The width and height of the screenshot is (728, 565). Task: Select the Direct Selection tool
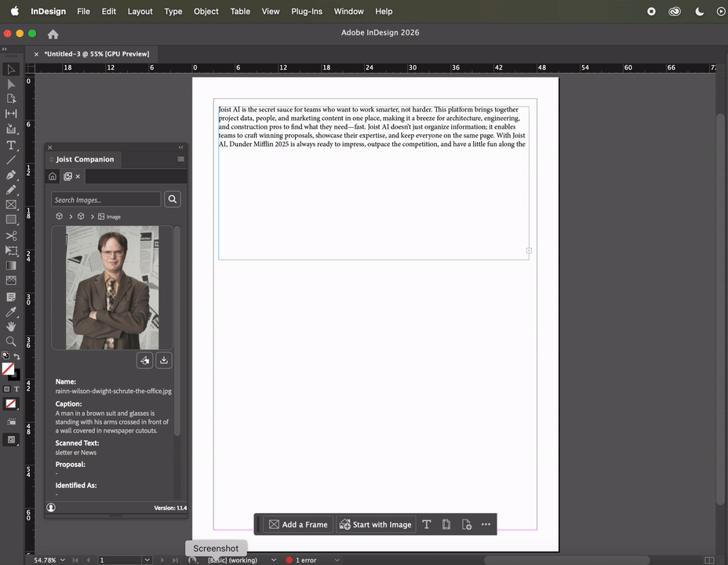(11, 84)
